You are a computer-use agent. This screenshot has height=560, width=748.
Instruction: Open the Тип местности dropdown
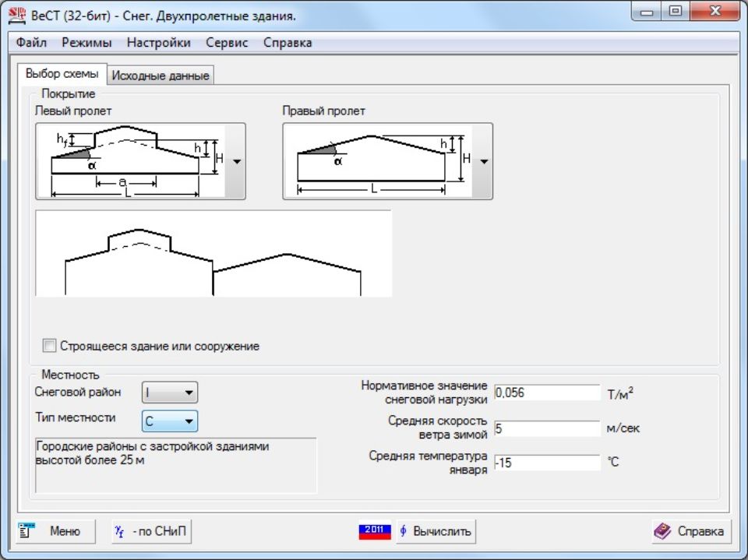tap(170, 421)
